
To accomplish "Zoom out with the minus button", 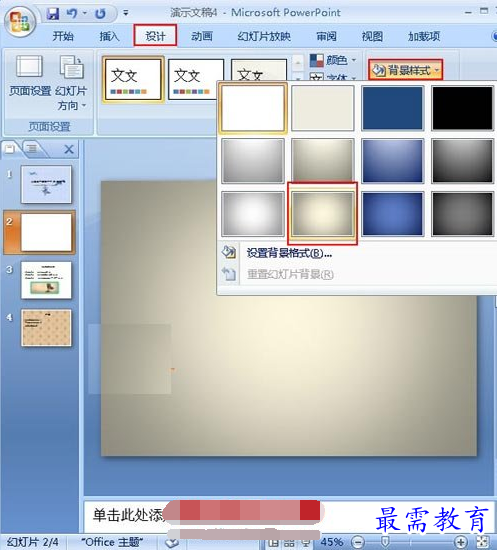I will (358, 542).
